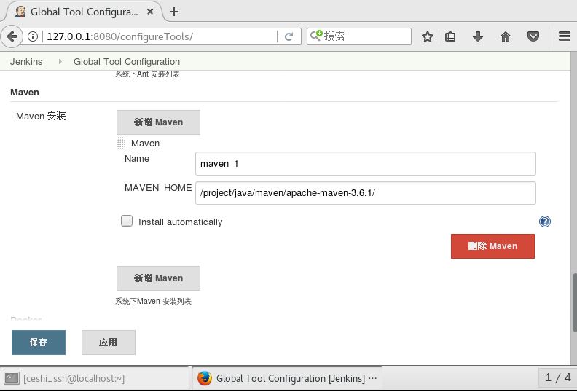The image size is (577, 392).
Task: Reload the page with the refresh icon
Action: [289, 36]
